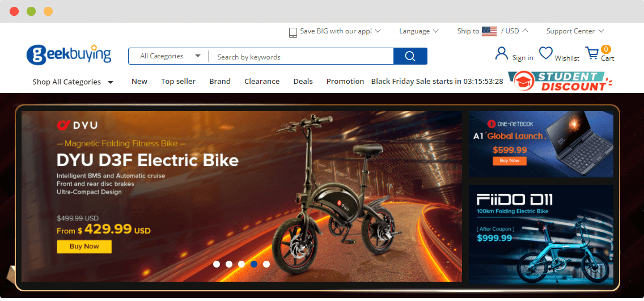Open the Promotion page
The width and height of the screenshot is (644, 301).
345,81
